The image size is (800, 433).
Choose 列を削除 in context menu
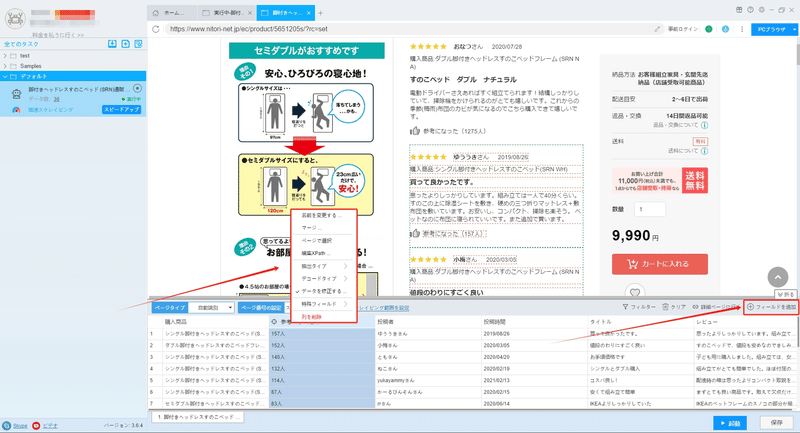point(323,317)
